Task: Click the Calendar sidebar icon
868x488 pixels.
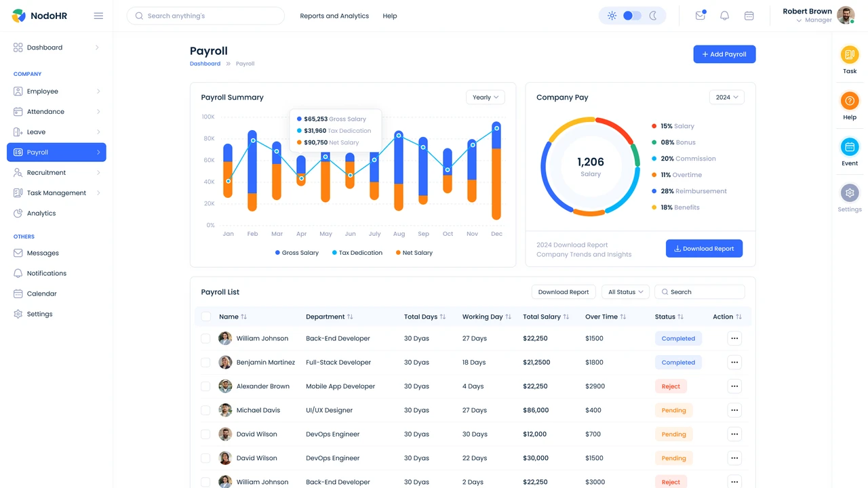Action: [18, 293]
